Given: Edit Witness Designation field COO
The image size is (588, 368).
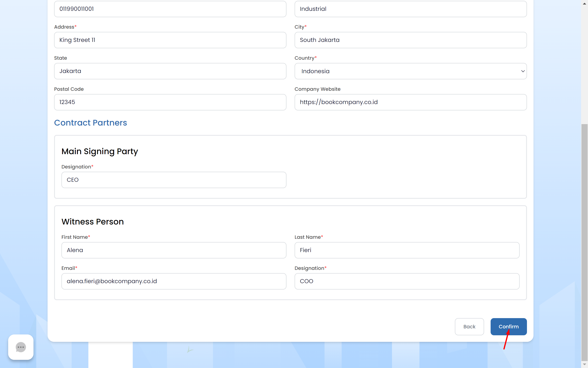Looking at the screenshot, I should pyautogui.click(x=407, y=281).
